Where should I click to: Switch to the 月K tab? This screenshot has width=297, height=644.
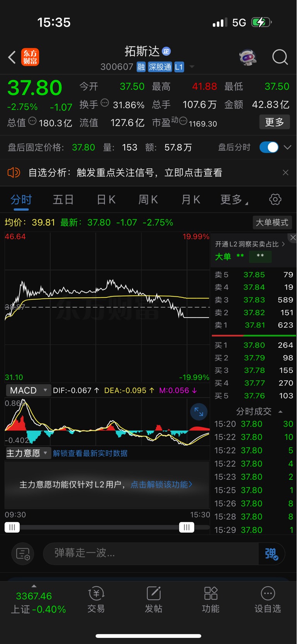(x=190, y=200)
